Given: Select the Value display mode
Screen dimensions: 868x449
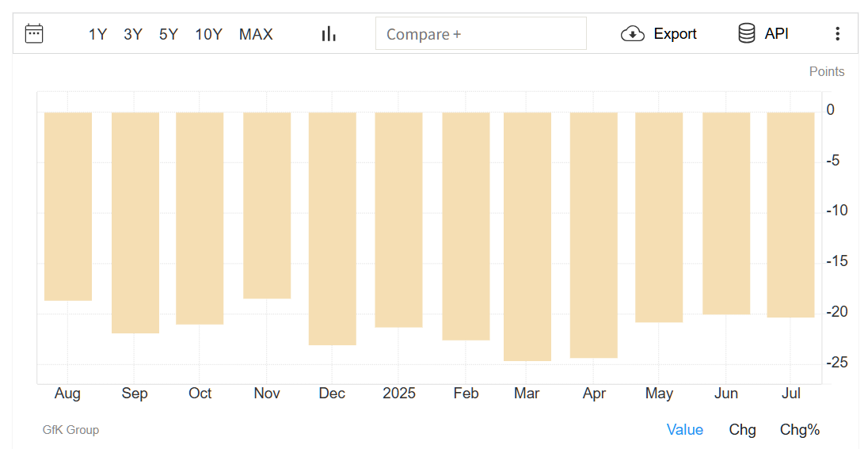Looking at the screenshot, I should click(685, 430).
